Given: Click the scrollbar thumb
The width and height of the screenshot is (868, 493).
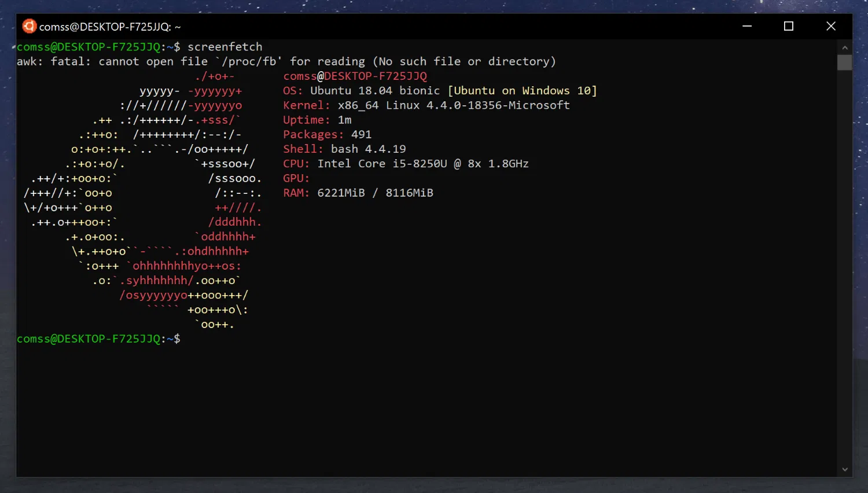Looking at the screenshot, I should click(844, 62).
